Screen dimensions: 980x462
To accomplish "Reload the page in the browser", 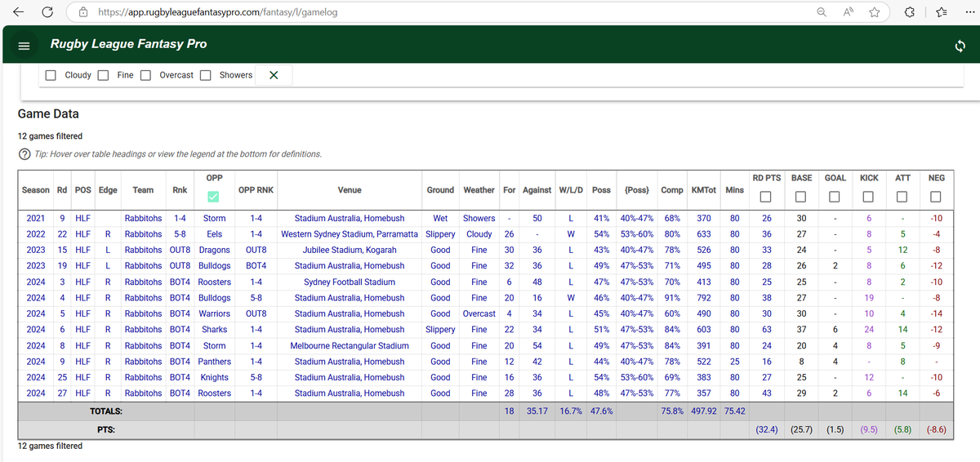I will pos(47,12).
